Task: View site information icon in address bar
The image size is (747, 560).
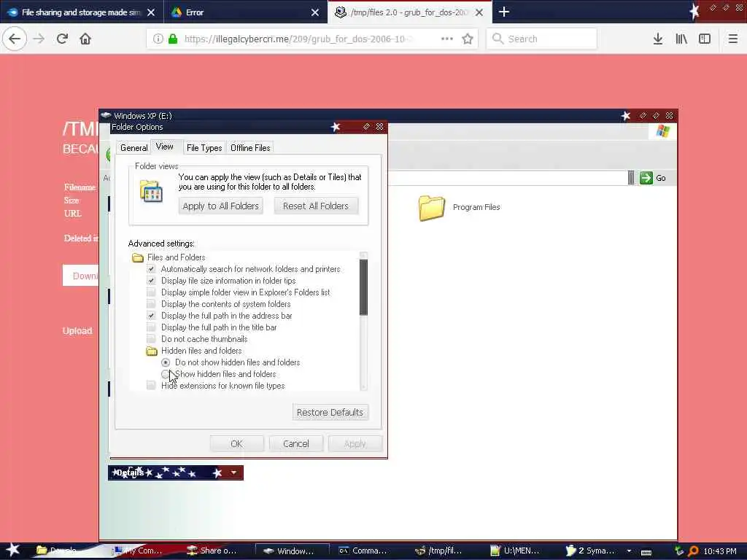Action: coord(158,39)
